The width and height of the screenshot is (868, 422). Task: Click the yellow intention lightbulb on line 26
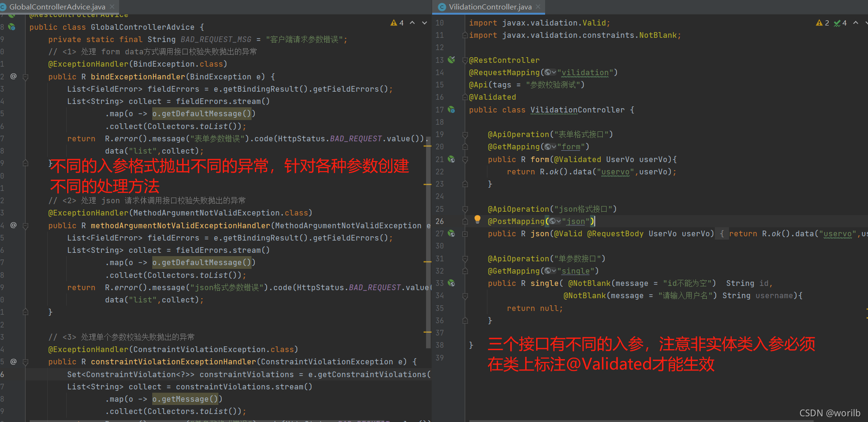click(477, 219)
